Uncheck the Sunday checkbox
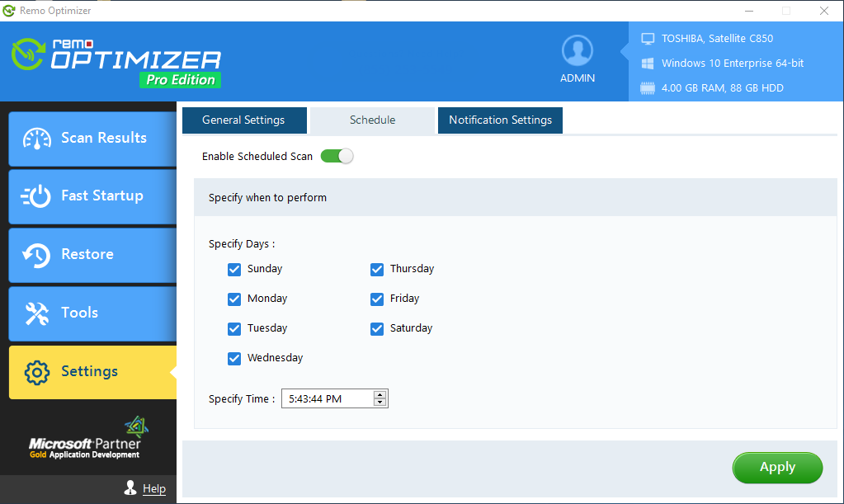Viewport: 844px width, 504px height. 234,269
